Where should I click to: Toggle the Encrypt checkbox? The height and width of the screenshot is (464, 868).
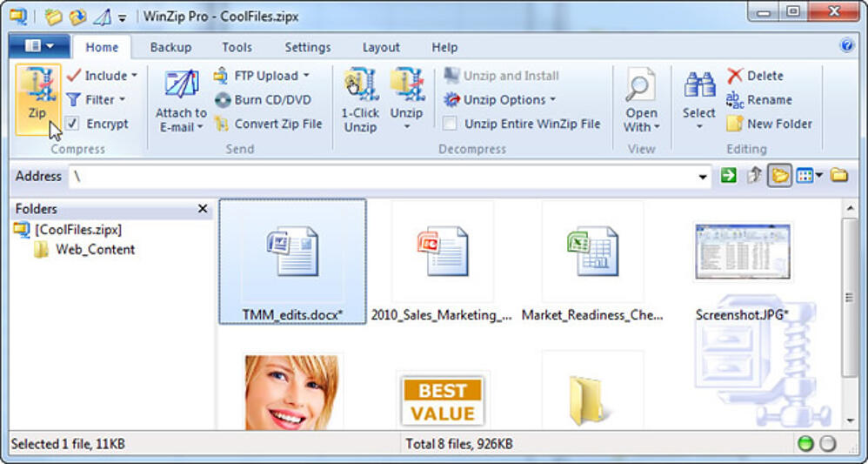(x=72, y=123)
